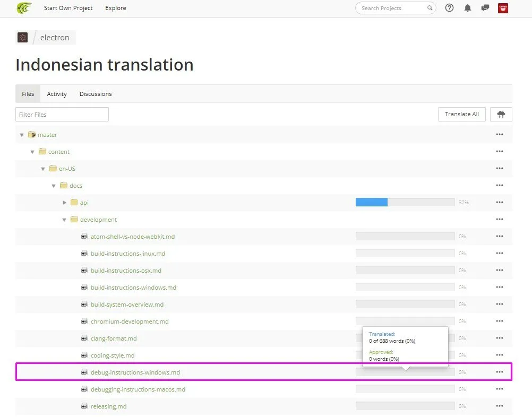Expand the api folder arrow
Image resolution: width=532 pixels, height=417 pixels.
pyautogui.click(x=64, y=202)
